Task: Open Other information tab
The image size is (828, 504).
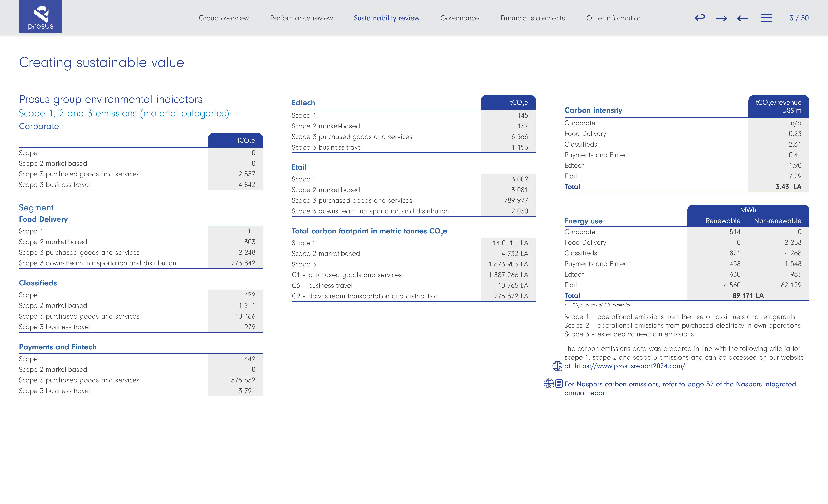Action: 614,18
